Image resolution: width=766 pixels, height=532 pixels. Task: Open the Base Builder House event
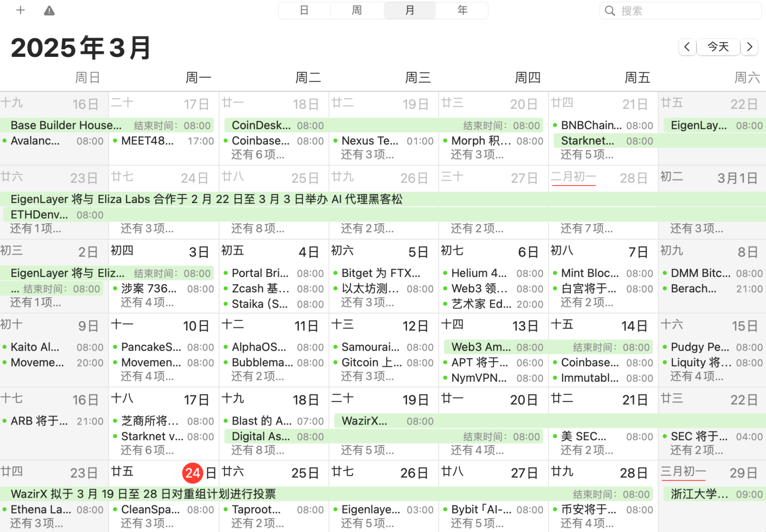coord(66,125)
